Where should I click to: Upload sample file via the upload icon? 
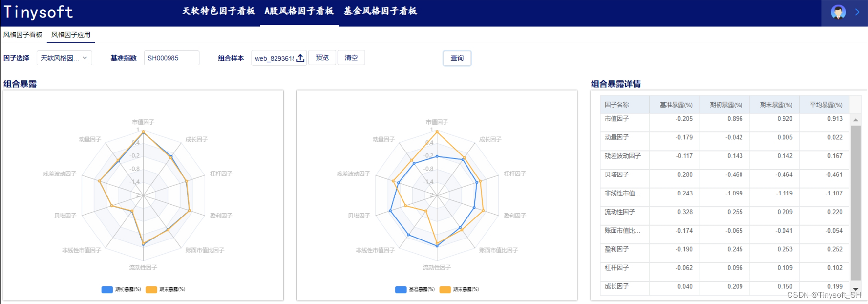click(x=300, y=58)
